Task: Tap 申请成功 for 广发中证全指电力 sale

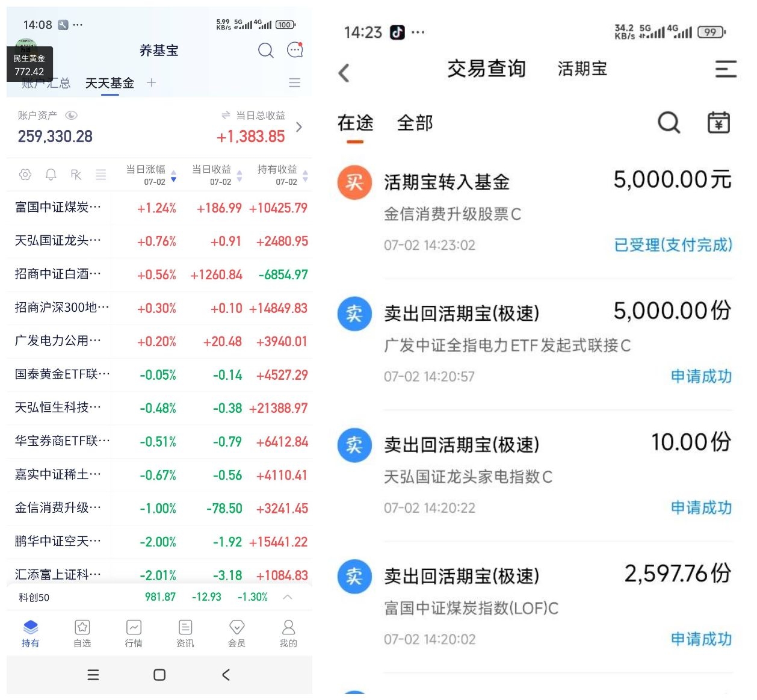Action: (701, 376)
